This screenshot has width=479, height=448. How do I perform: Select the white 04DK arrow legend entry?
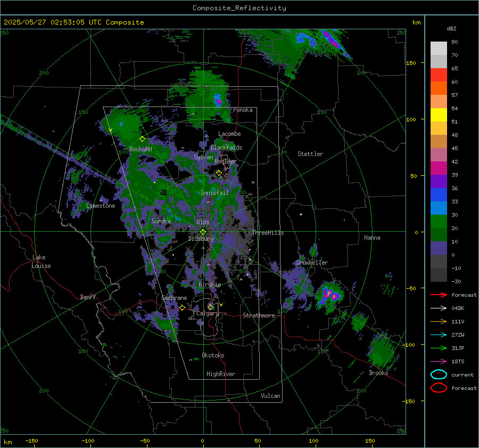tap(439, 308)
